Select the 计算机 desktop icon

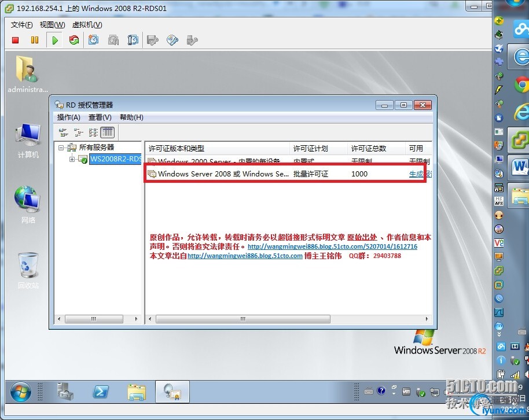pos(28,141)
